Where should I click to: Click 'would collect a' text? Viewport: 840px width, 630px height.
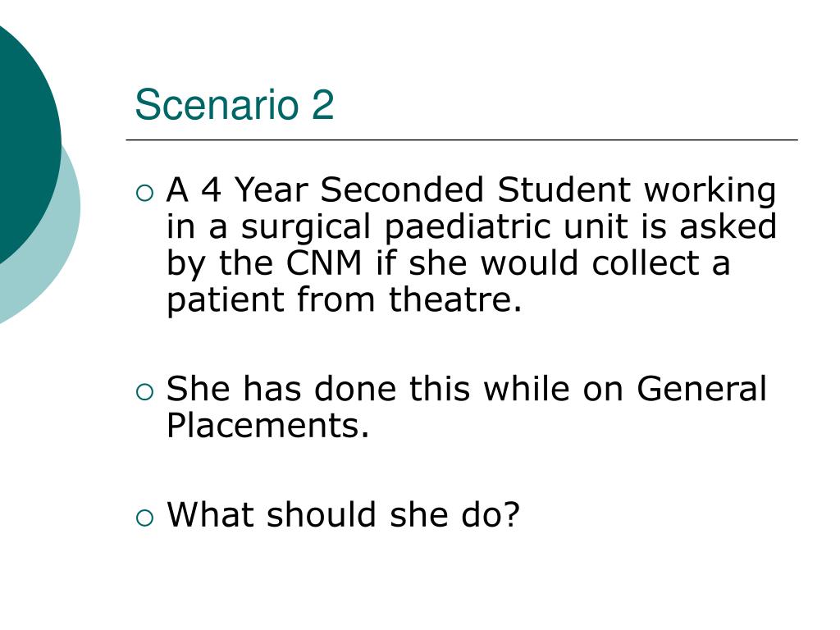(605, 263)
